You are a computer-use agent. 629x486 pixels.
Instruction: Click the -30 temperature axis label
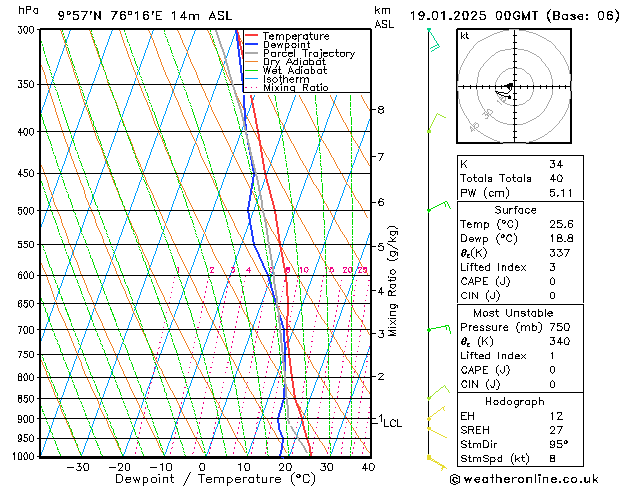[78, 467]
